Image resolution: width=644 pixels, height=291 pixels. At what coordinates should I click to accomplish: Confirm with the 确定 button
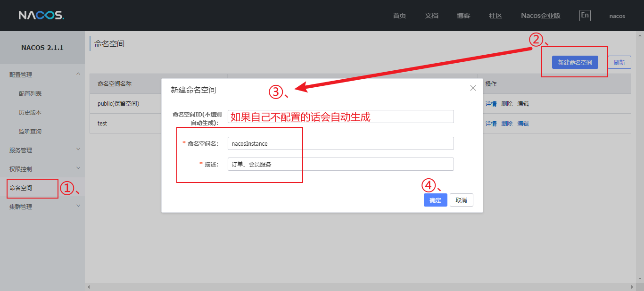(x=435, y=200)
